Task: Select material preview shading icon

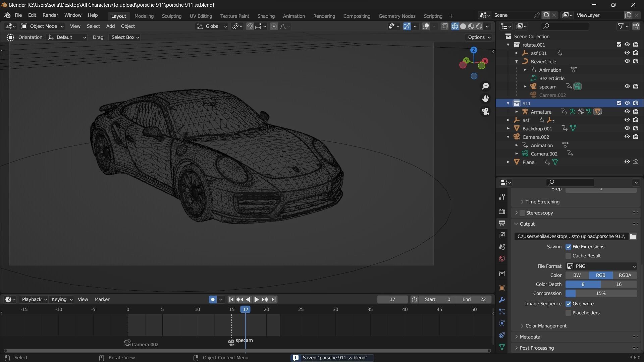Action: (471, 26)
